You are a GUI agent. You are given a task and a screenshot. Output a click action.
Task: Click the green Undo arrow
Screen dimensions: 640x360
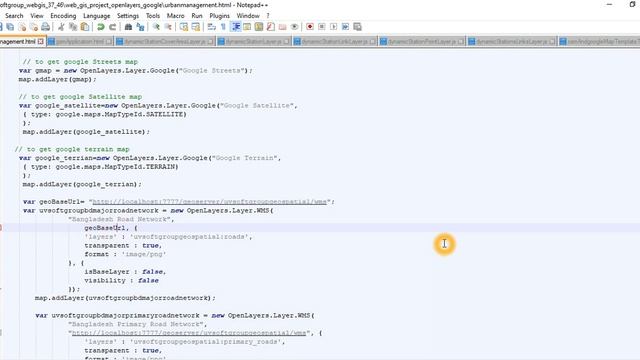pyautogui.click(x=100, y=27)
